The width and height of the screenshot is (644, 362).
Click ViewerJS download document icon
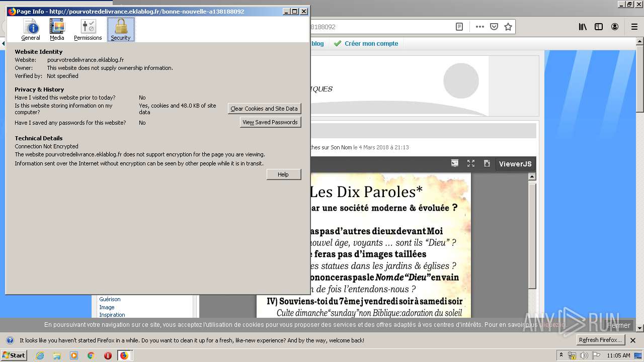[487, 163]
